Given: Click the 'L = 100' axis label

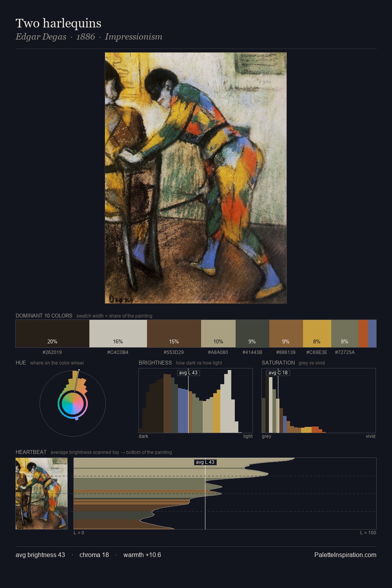Looking at the screenshot, I should [x=368, y=533].
